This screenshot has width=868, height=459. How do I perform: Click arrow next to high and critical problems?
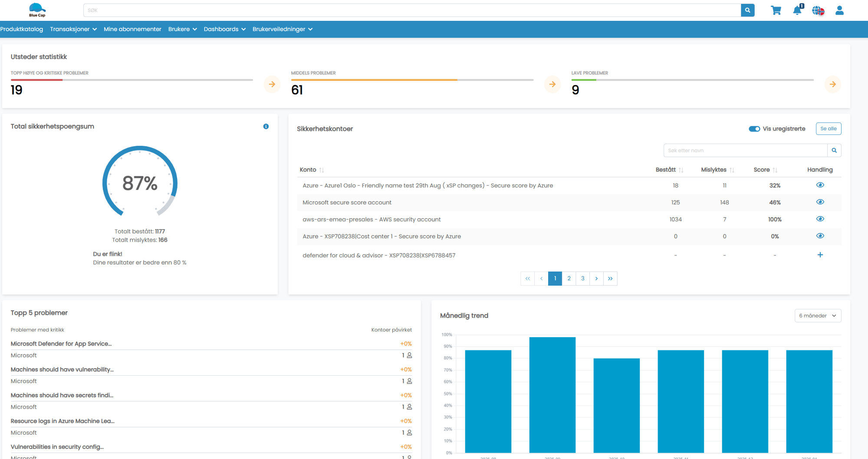(x=272, y=84)
